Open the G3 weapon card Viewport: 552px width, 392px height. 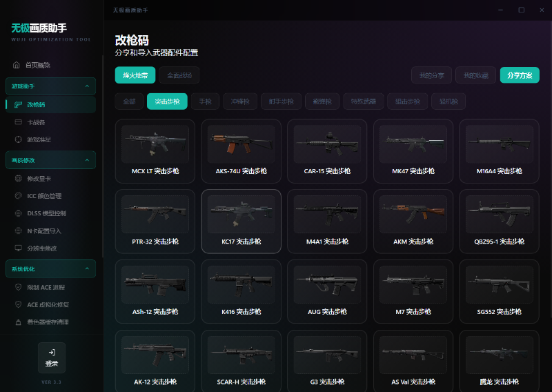click(327, 361)
